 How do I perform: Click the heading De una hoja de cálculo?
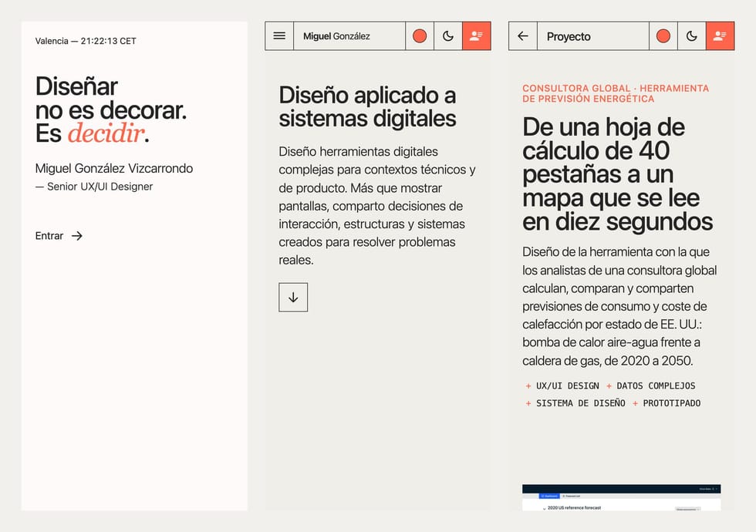[618, 174]
